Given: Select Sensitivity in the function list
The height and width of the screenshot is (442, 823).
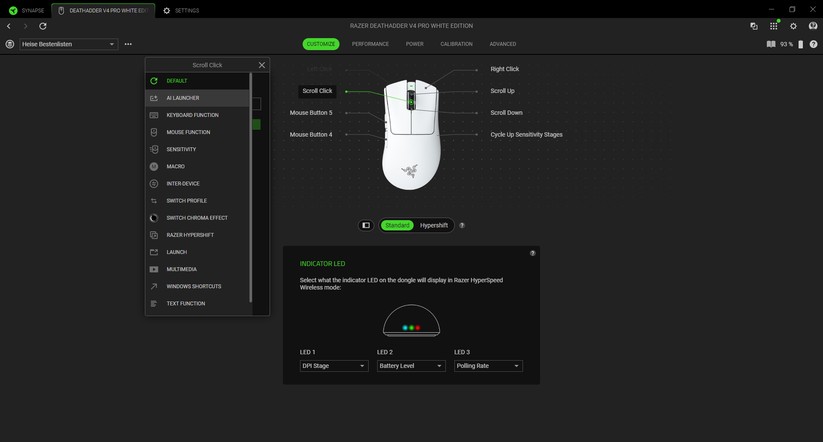Looking at the screenshot, I should tap(197, 150).
